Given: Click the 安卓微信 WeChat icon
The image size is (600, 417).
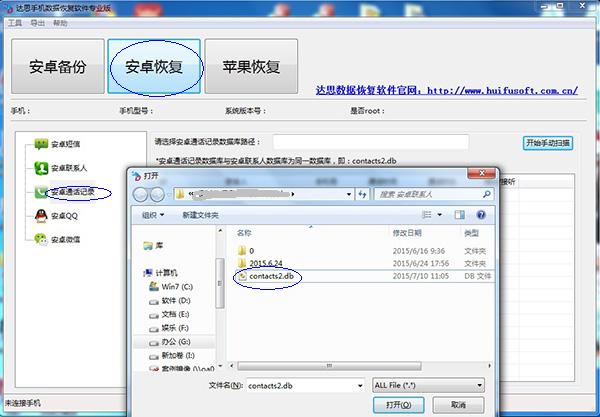Looking at the screenshot, I should [41, 239].
